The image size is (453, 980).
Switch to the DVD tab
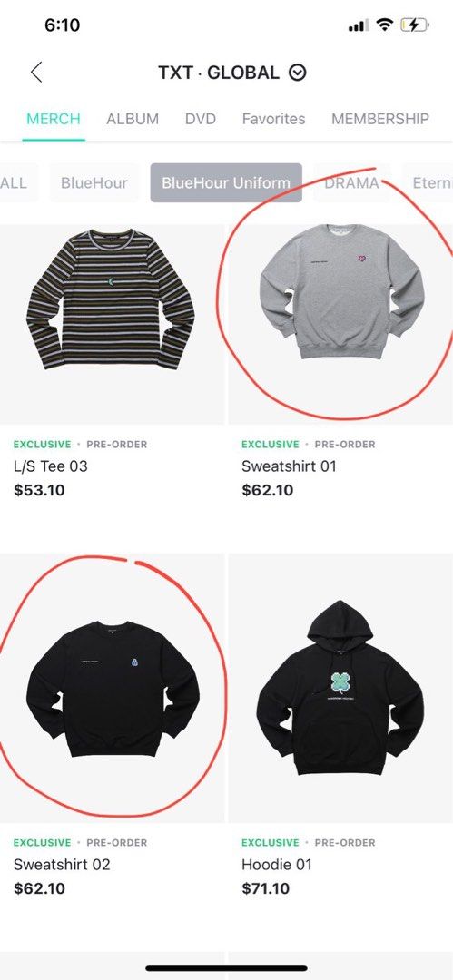[201, 119]
